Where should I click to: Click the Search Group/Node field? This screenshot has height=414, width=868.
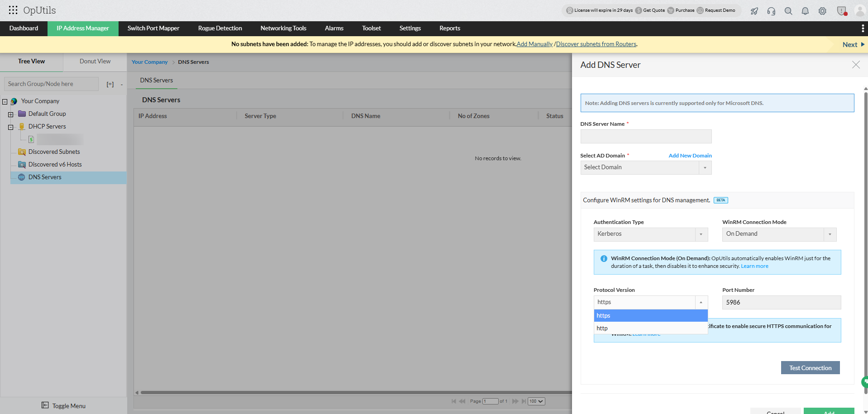coord(51,84)
